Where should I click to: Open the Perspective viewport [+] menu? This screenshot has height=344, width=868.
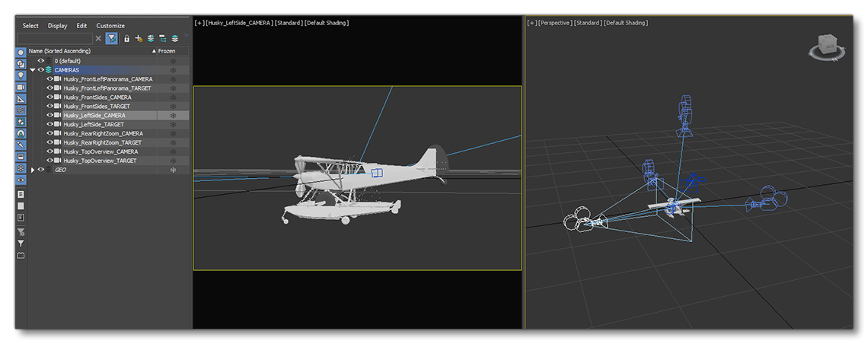pos(531,23)
